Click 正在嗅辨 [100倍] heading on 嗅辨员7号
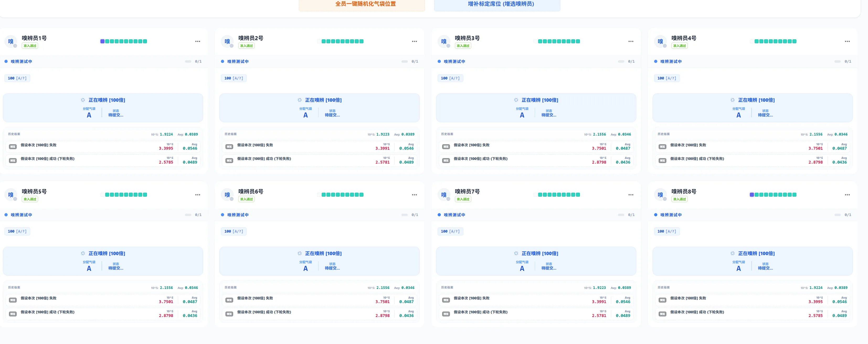 click(540, 254)
